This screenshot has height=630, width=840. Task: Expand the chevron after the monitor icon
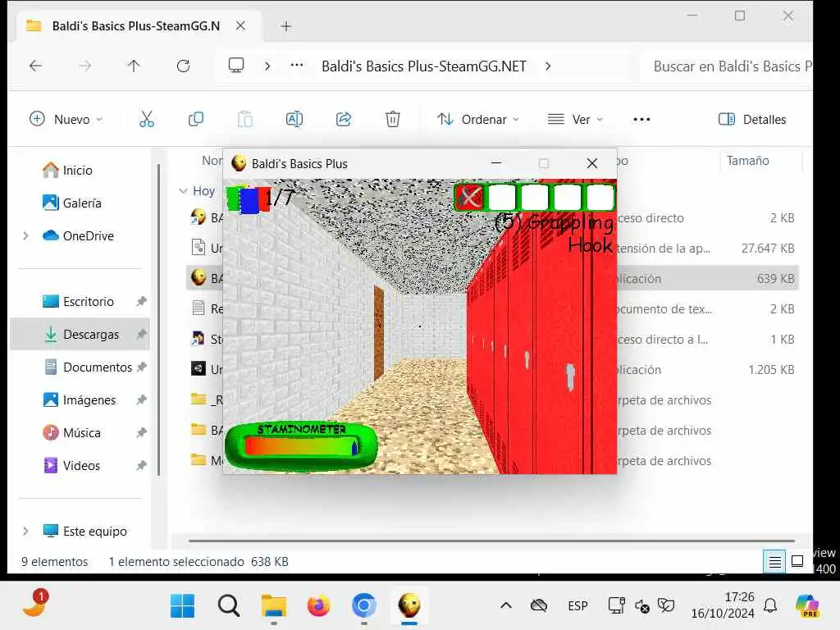[267, 66]
